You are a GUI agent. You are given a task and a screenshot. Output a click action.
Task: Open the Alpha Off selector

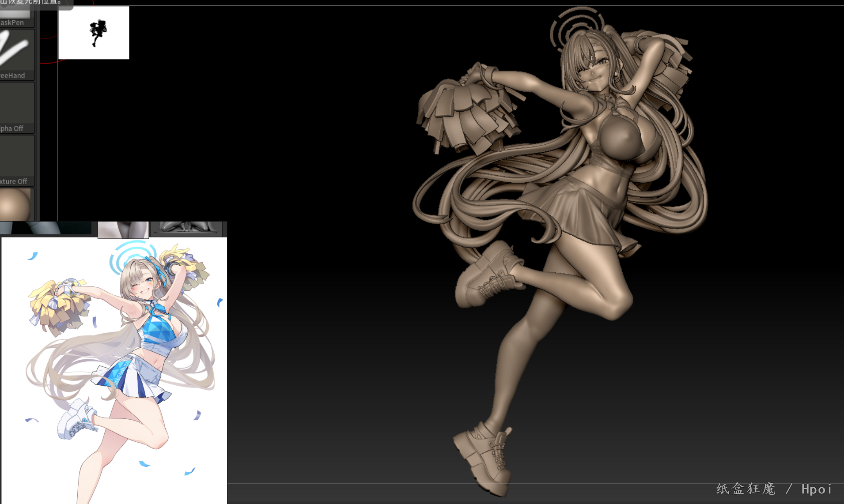click(17, 108)
